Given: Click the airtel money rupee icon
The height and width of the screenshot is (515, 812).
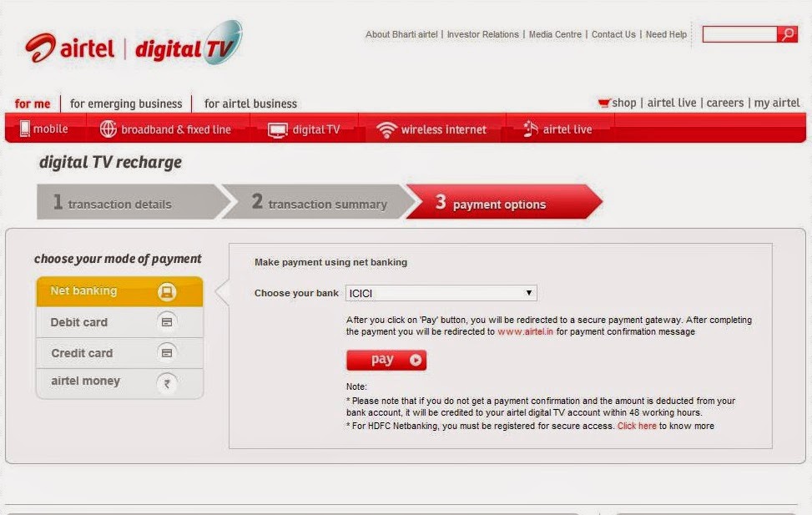Looking at the screenshot, I should coord(167,384).
